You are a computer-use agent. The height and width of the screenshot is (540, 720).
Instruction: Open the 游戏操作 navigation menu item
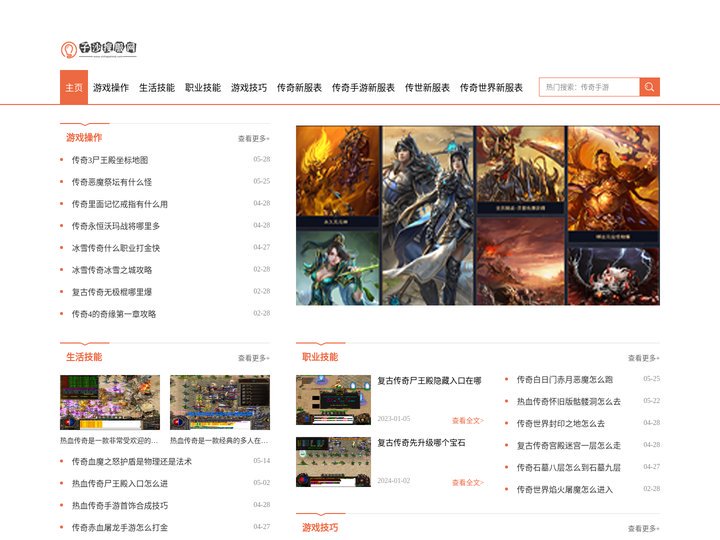(111, 87)
